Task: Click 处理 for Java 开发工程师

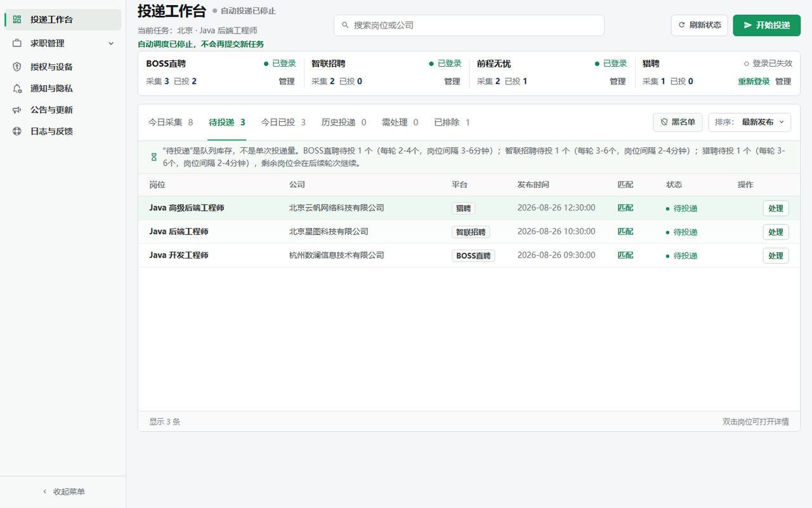Action: click(x=776, y=255)
